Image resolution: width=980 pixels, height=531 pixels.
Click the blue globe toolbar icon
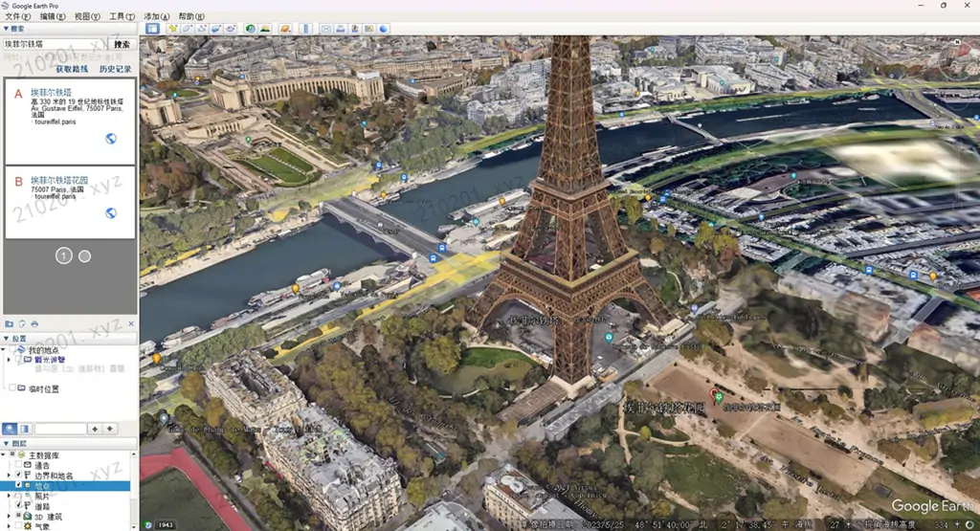[x=384, y=29]
